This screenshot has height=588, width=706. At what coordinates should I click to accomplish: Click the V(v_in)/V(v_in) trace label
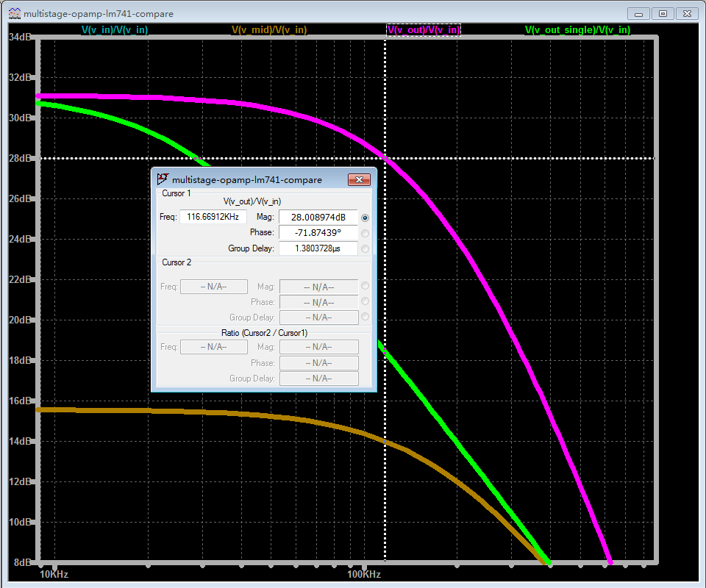pos(115,30)
